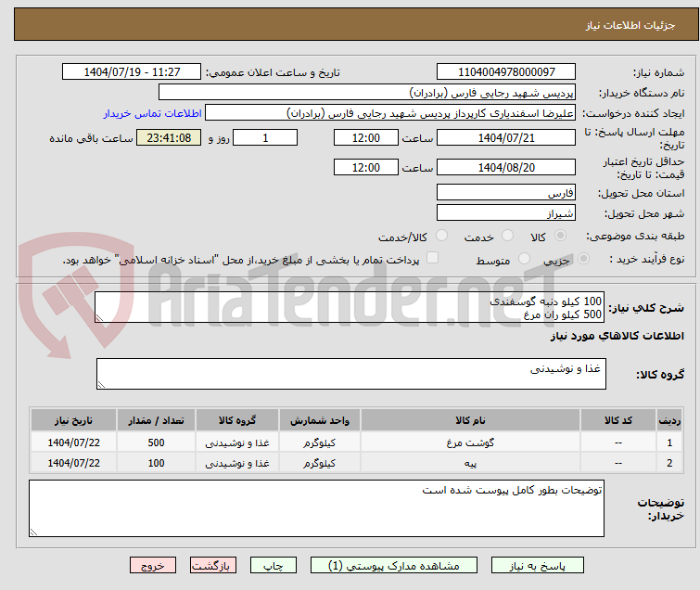Viewport: 700px width, 590px height.
Task: Click the buyer notes textarea
Action: pyautogui.click(x=316, y=508)
